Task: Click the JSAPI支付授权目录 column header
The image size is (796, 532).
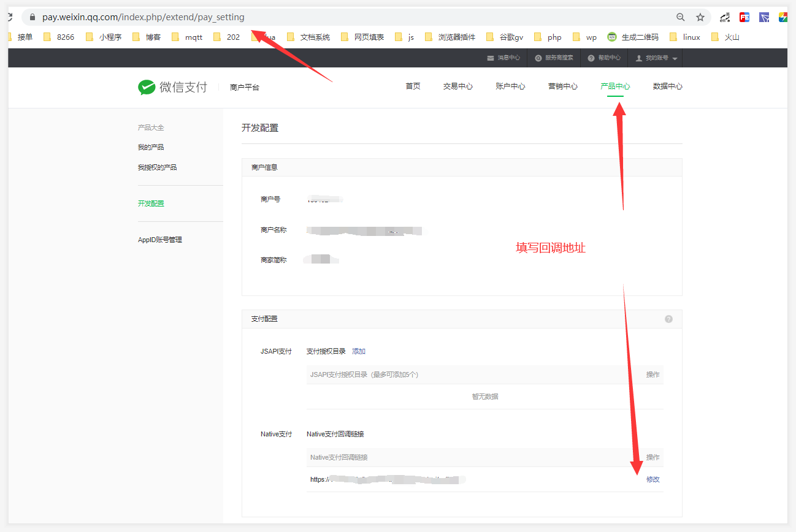Action: tap(364, 374)
